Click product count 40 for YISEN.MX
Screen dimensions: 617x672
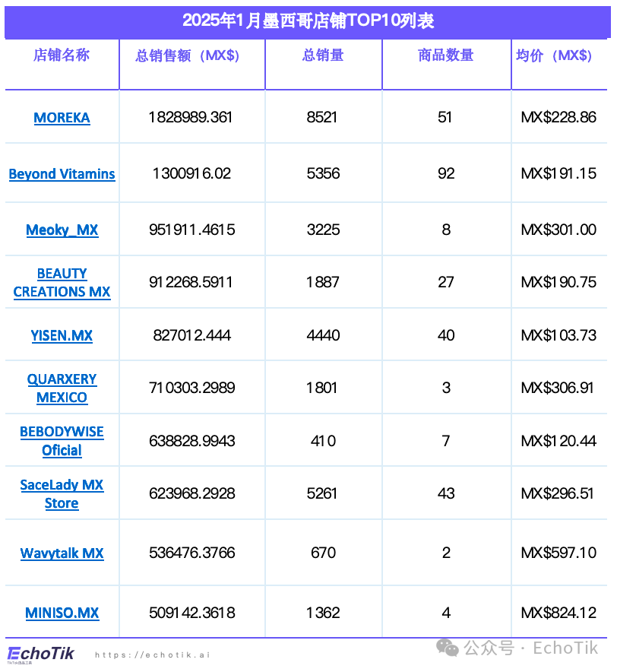(446, 335)
